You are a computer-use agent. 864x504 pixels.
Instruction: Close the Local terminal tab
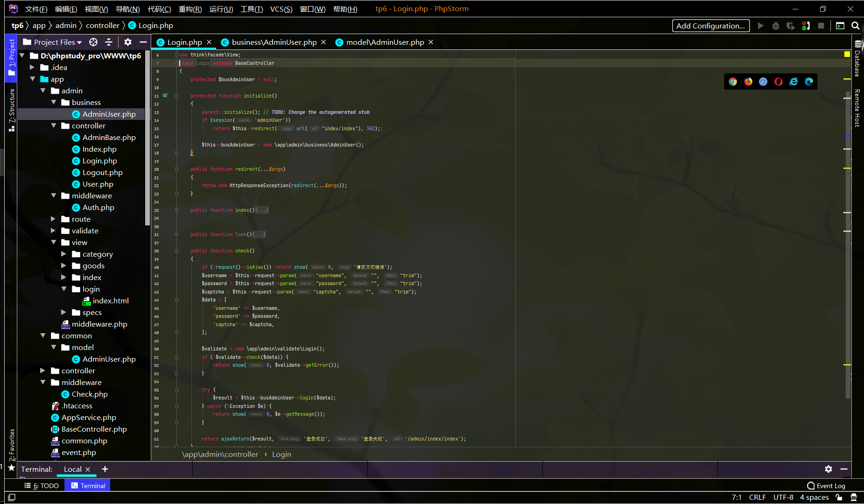pyautogui.click(x=88, y=469)
